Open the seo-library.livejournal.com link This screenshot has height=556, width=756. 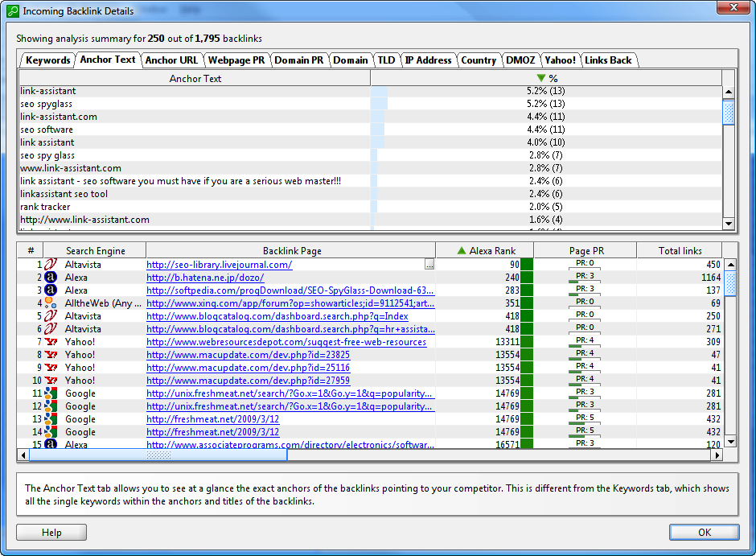[220, 265]
